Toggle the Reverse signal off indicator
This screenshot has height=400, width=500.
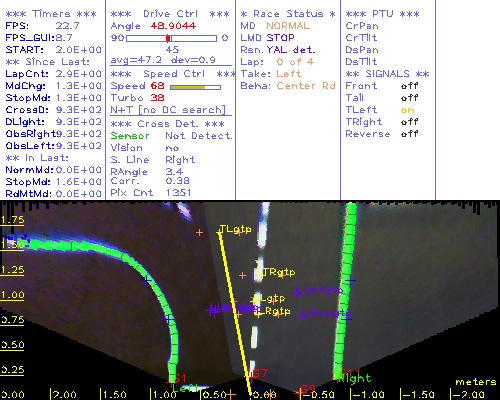tap(409, 134)
